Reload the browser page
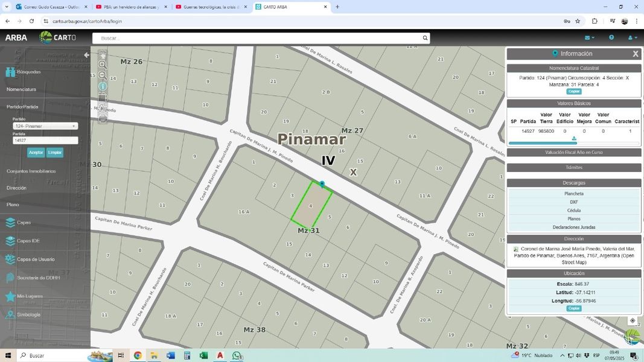 click(x=31, y=21)
